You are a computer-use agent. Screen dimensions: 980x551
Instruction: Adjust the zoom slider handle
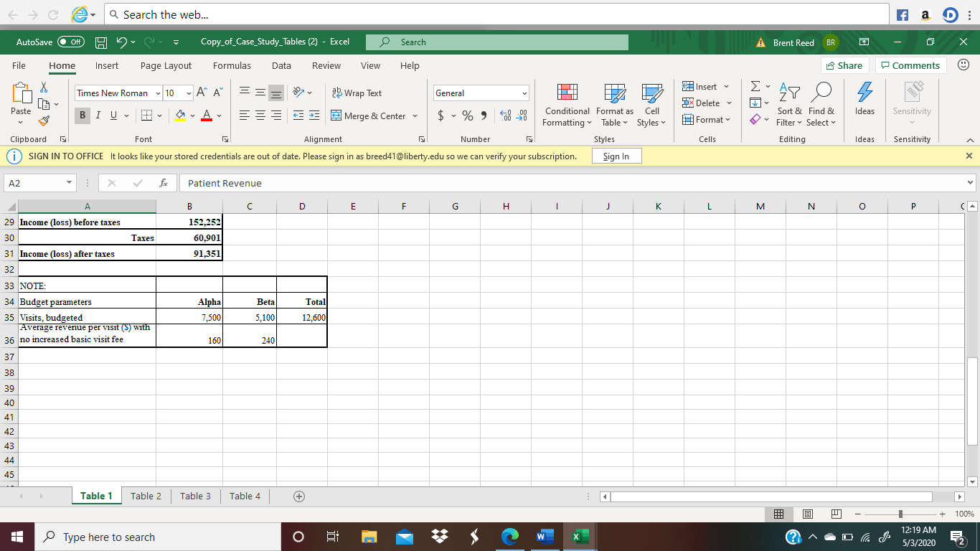click(x=900, y=514)
